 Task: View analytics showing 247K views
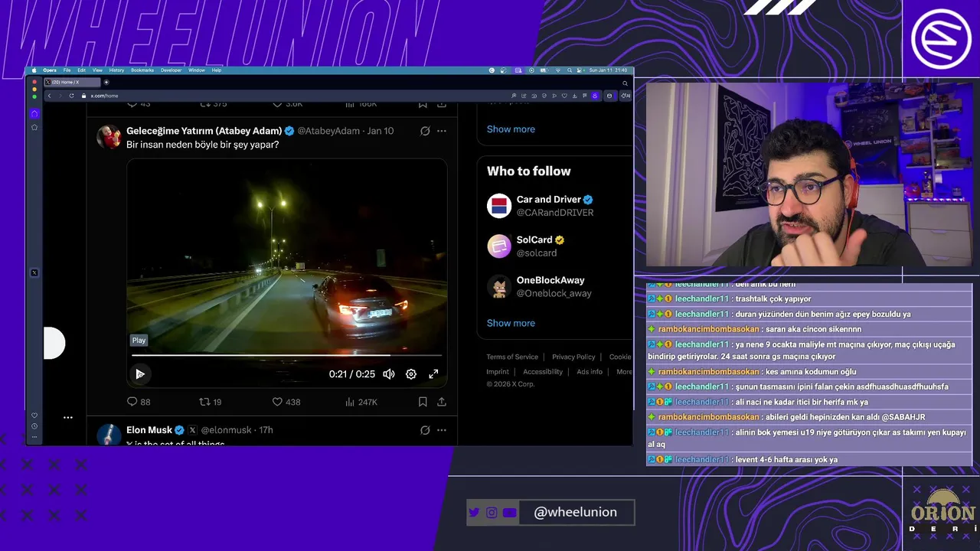pyautogui.click(x=361, y=402)
